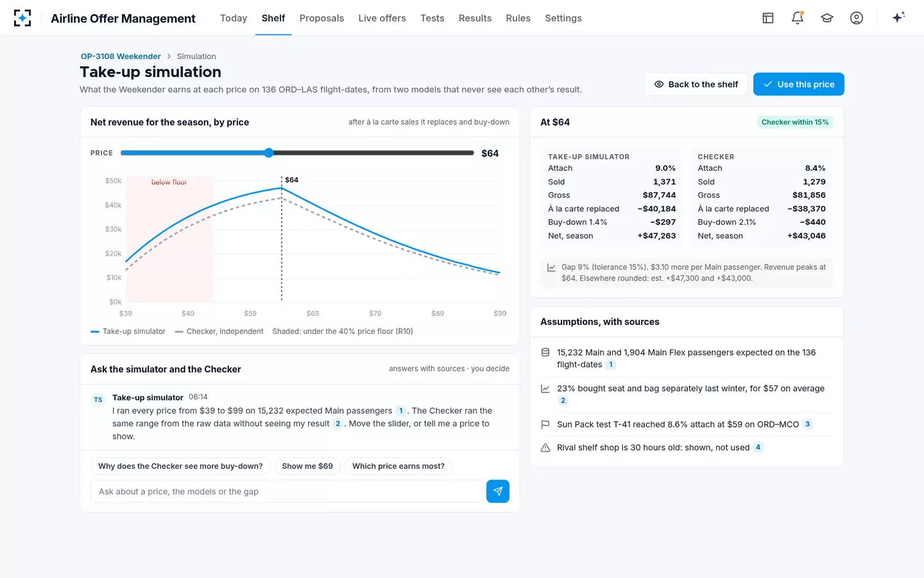Image resolution: width=924 pixels, height=578 pixels.
Task: Open source 1 on the passengers assumption
Action: click(x=611, y=365)
